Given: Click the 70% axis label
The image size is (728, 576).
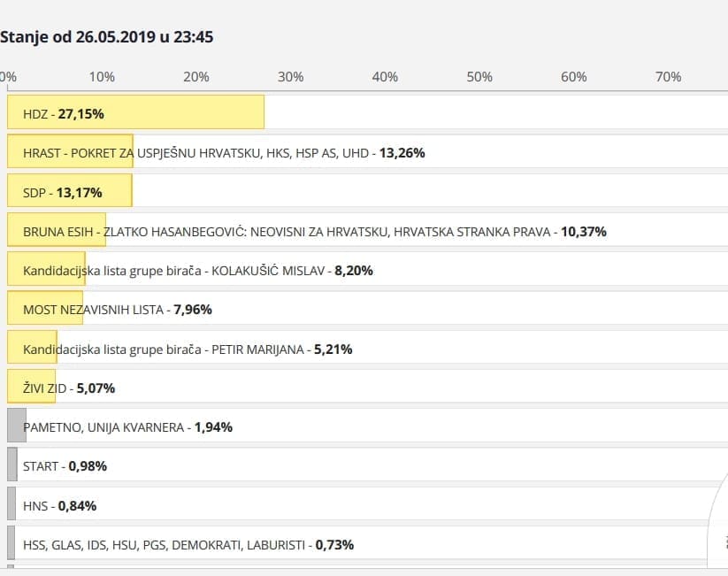Looking at the screenshot, I should (x=668, y=77).
